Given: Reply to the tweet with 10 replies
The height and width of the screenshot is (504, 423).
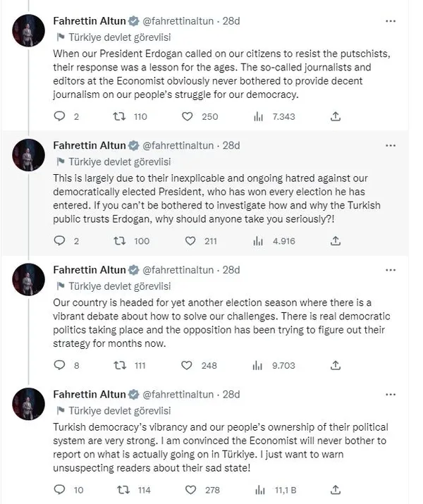Looking at the screenshot, I should (x=59, y=489).
